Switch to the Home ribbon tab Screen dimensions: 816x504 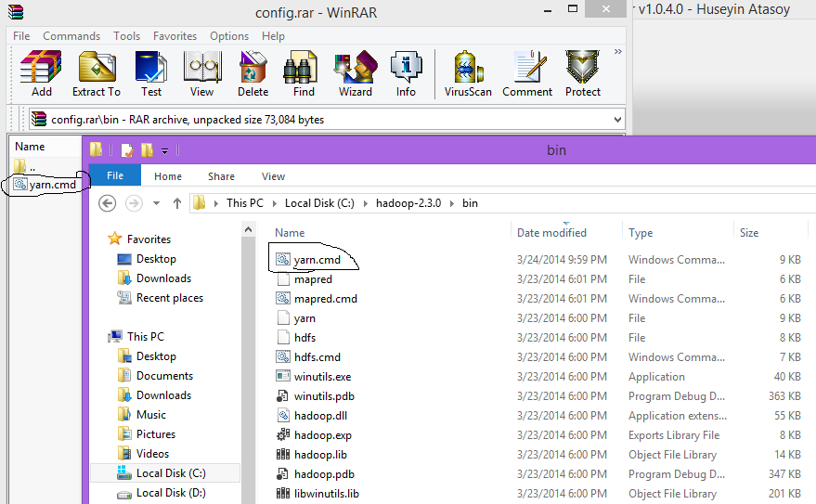(x=168, y=176)
